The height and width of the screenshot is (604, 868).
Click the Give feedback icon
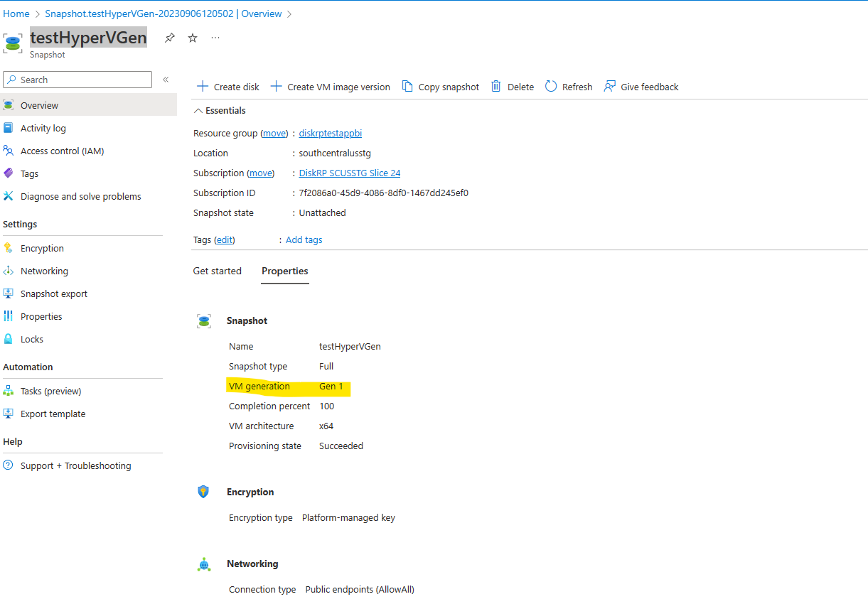coord(610,86)
